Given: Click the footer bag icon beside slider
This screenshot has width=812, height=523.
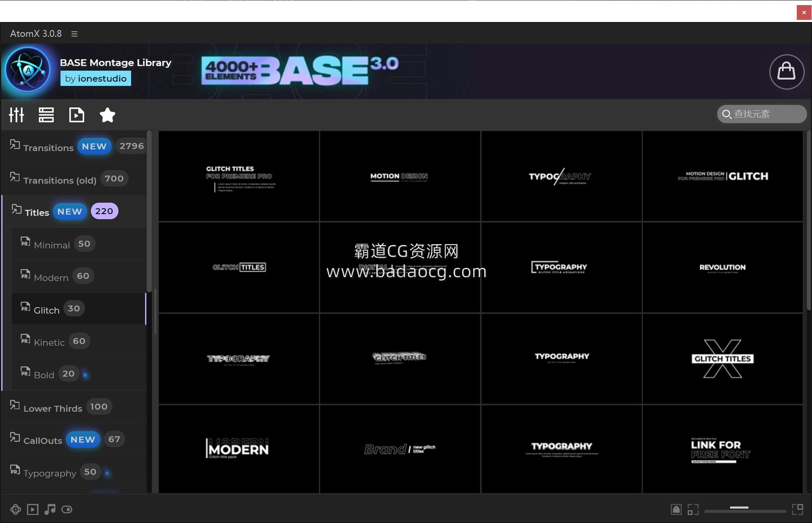Looking at the screenshot, I should (x=676, y=509).
